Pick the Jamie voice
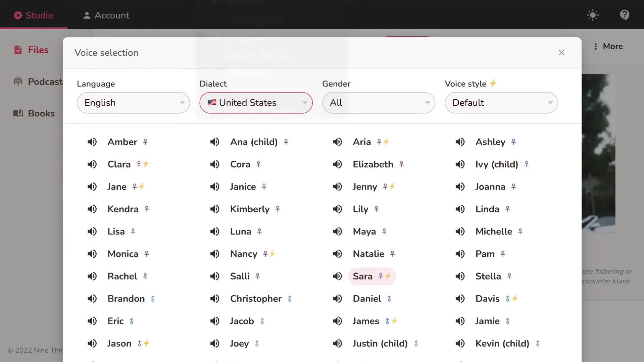This screenshot has height=362, width=644. [487, 321]
